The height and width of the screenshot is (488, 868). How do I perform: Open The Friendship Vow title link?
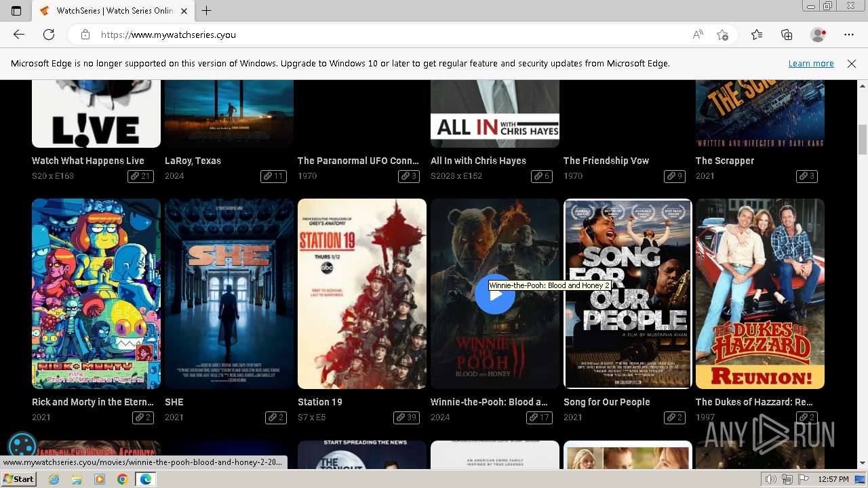pos(606,161)
